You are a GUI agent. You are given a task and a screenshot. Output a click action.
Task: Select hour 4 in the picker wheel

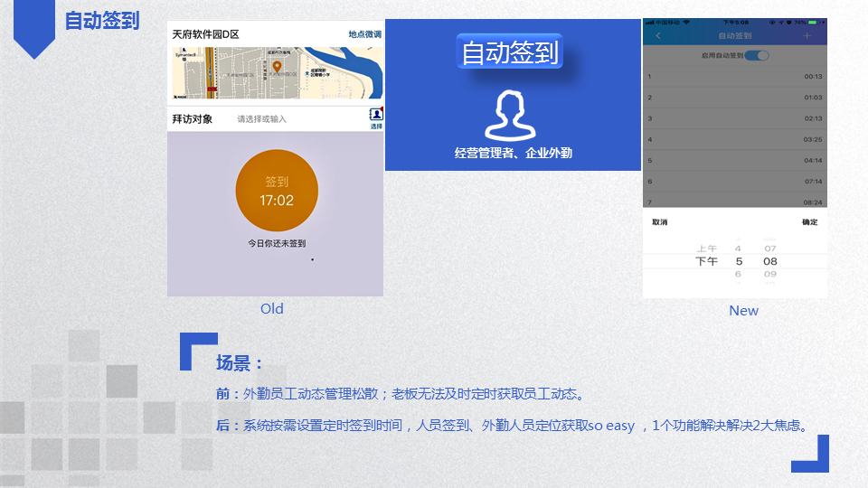(x=738, y=249)
